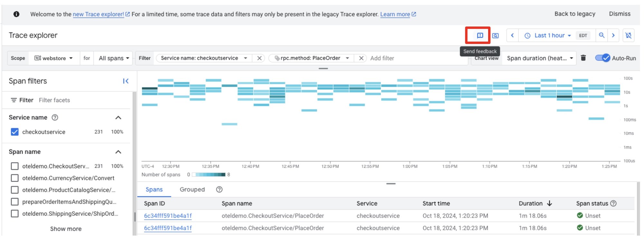Switch to the Grouped tab

[192, 190]
